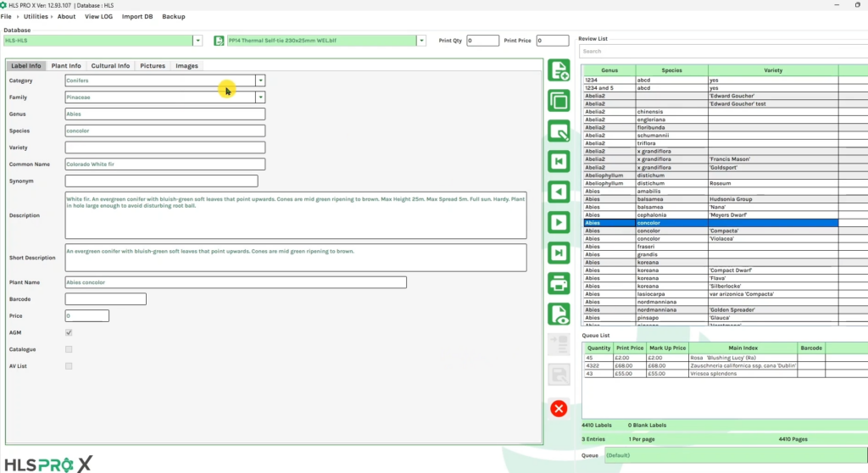Image resolution: width=868 pixels, height=473 pixels.
Task: Click the duplicate record icon
Action: pos(559,101)
